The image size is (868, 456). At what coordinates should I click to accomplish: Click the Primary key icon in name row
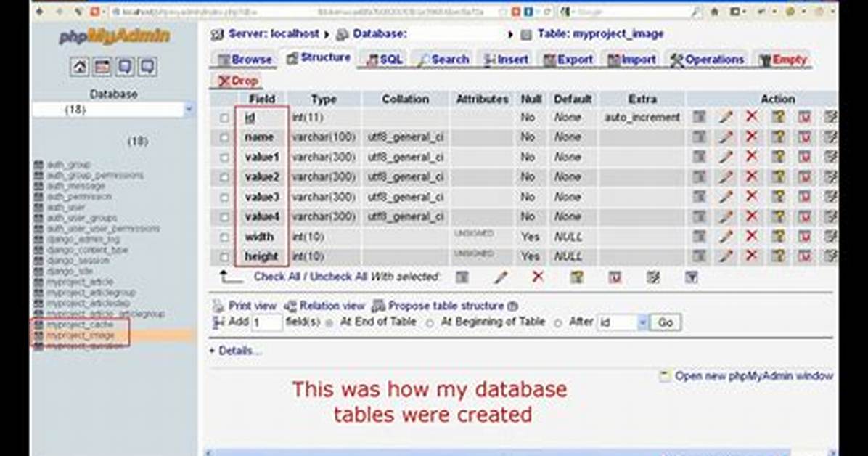(x=778, y=137)
